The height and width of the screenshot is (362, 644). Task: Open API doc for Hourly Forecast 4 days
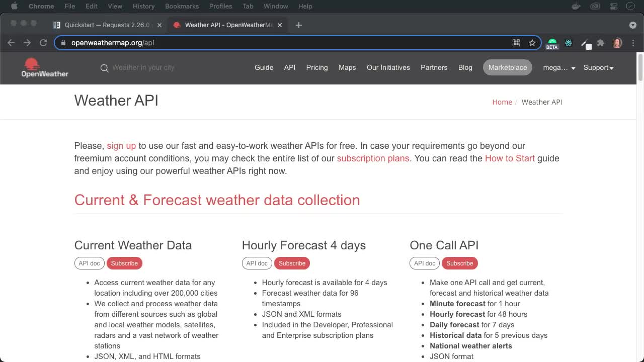257,263
